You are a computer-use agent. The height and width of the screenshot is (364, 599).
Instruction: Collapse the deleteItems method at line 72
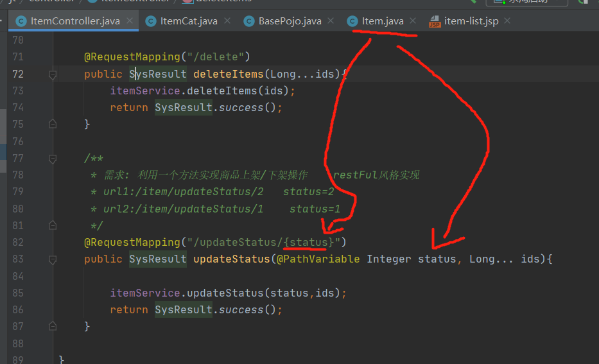pos(53,74)
